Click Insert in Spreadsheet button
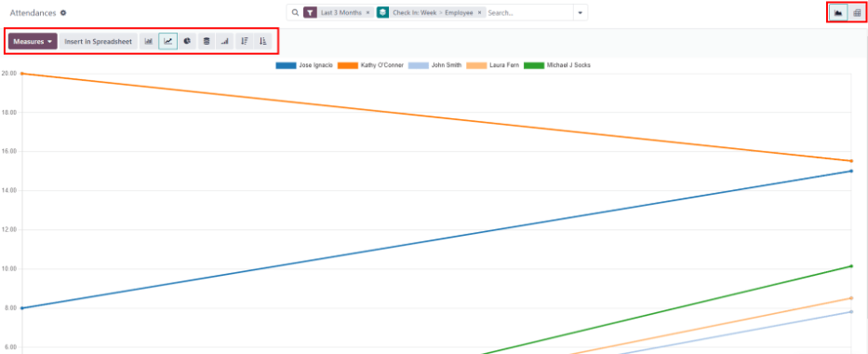 [x=98, y=41]
